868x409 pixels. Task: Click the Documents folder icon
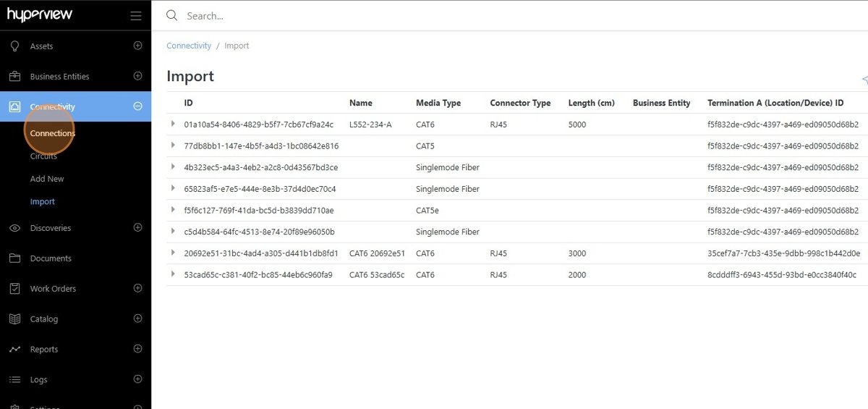click(14, 258)
